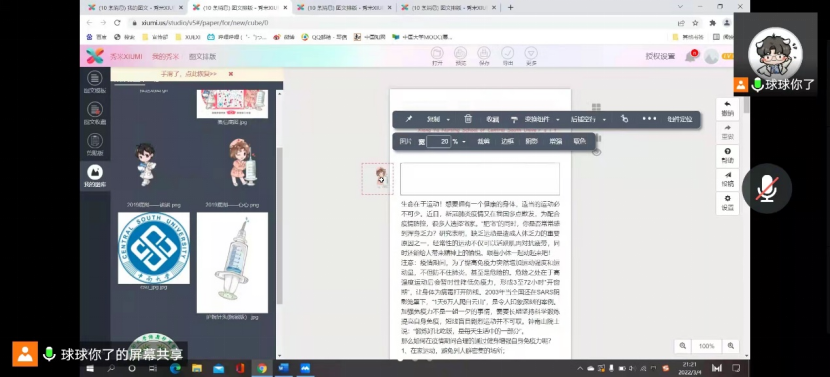This screenshot has height=377, width=830.
Task: Click the grid icon above the canvas
Action: pyautogui.click(x=596, y=107)
